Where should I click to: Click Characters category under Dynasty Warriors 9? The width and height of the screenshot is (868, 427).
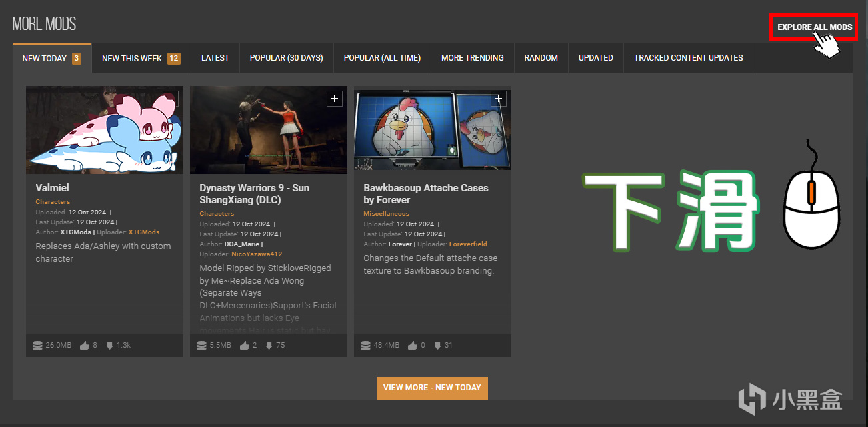point(217,214)
